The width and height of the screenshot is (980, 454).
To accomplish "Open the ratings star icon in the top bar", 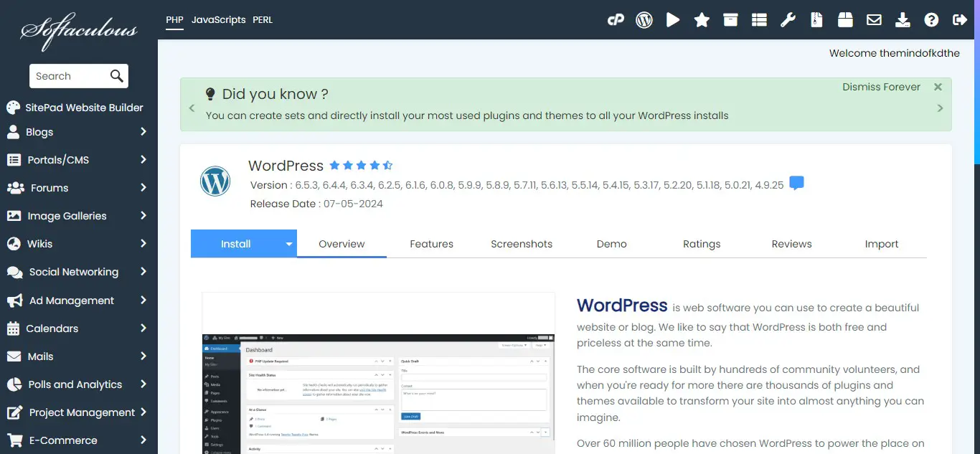I will [702, 20].
